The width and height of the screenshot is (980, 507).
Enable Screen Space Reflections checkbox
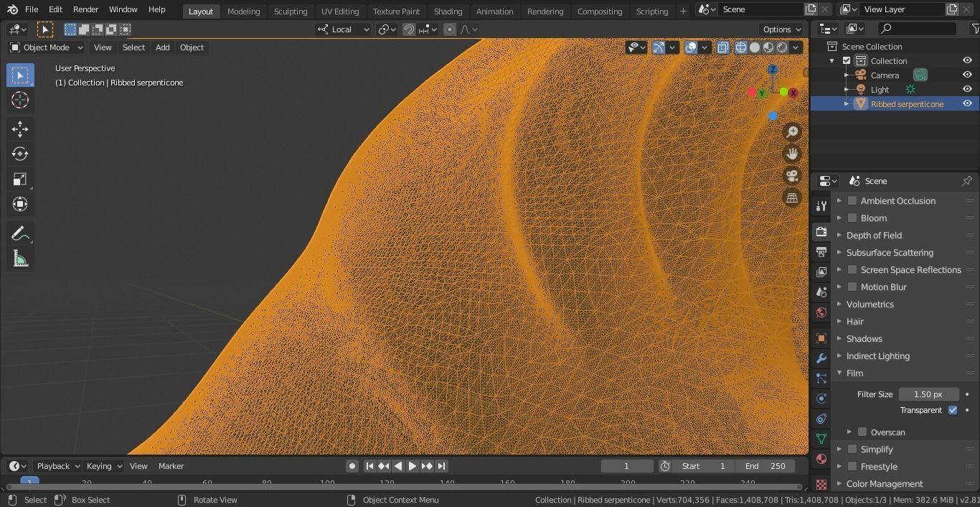click(852, 269)
